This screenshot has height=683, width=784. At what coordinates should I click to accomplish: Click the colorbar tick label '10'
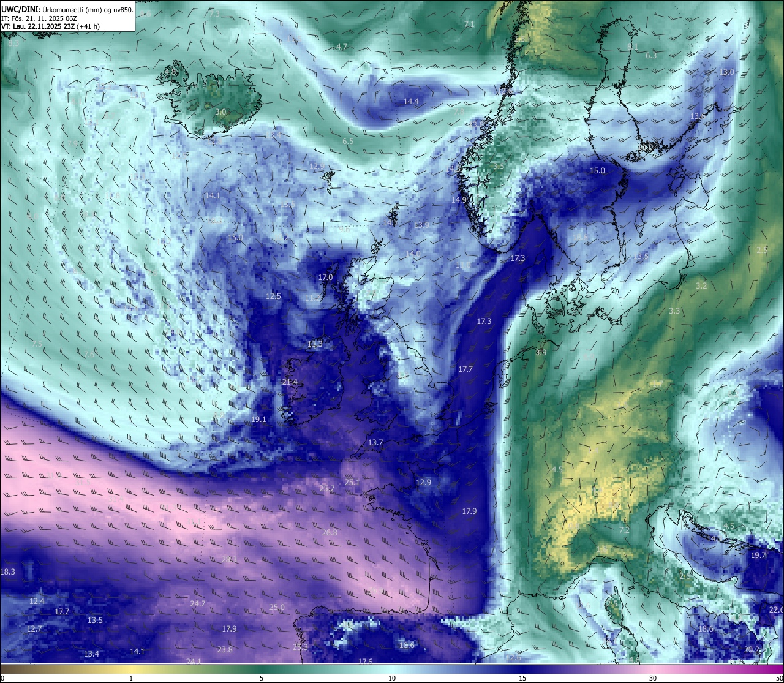[392, 678]
